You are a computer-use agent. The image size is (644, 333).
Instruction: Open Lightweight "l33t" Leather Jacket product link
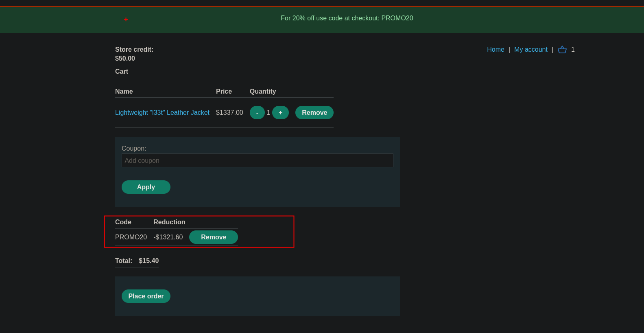(x=162, y=113)
